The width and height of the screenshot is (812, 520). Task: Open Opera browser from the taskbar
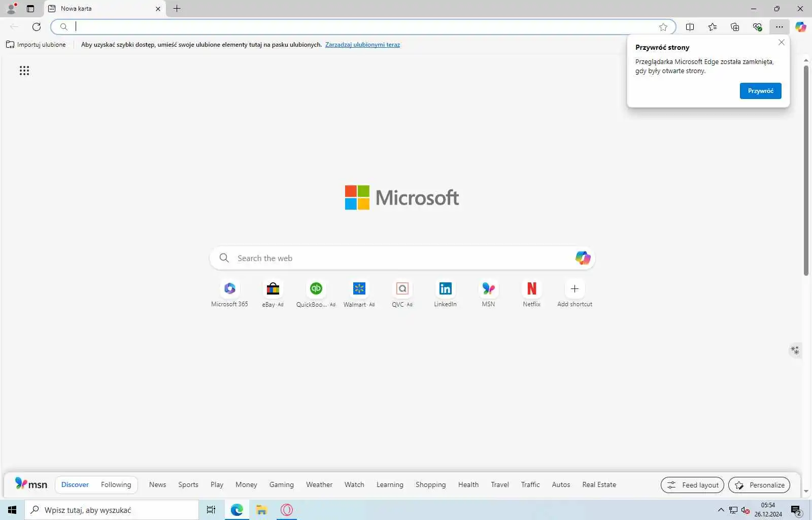tap(287, 510)
